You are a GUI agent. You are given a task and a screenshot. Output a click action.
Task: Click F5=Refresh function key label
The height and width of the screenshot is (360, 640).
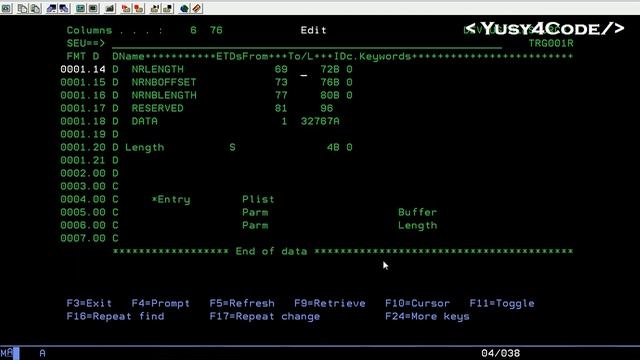(x=242, y=303)
